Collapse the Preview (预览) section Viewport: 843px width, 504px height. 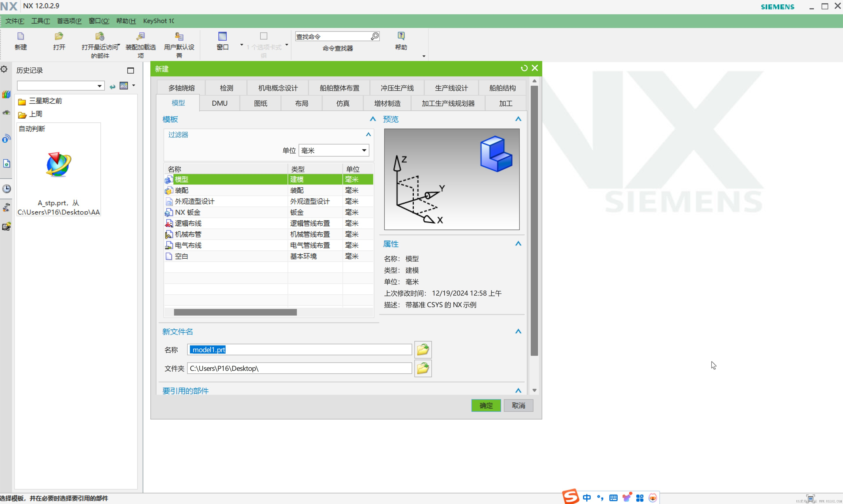tap(518, 119)
